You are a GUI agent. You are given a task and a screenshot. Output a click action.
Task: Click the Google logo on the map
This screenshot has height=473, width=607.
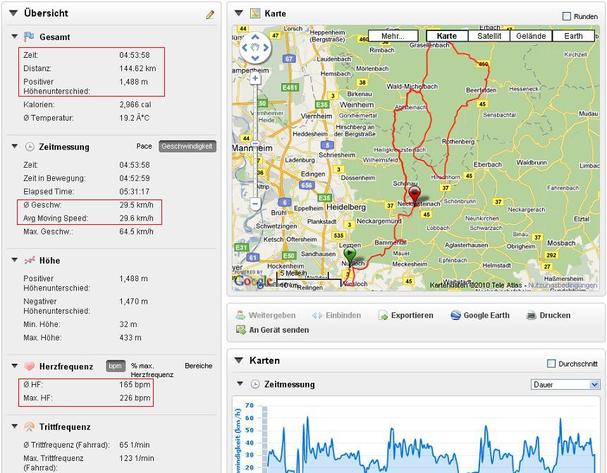click(254, 280)
